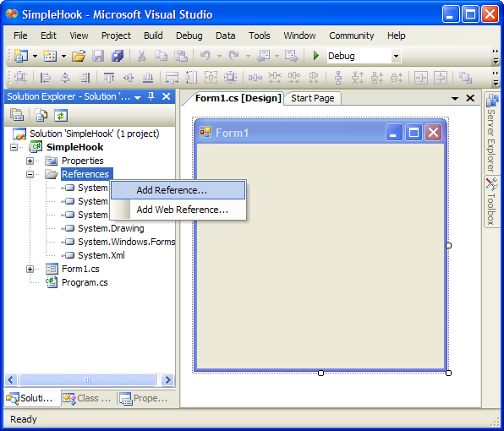This screenshot has width=504, height=431.
Task: Close the Solution Explorer panel
Action: pyautogui.click(x=167, y=96)
